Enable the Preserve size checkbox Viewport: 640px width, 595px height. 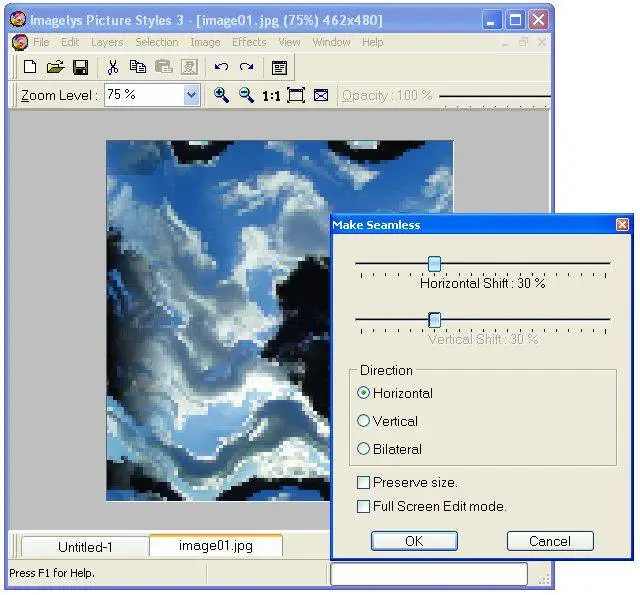[x=363, y=482]
